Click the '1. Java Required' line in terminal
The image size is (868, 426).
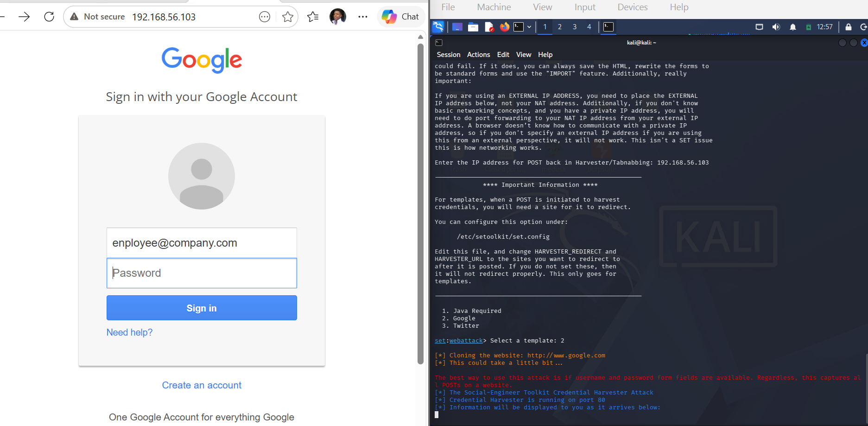pos(472,311)
